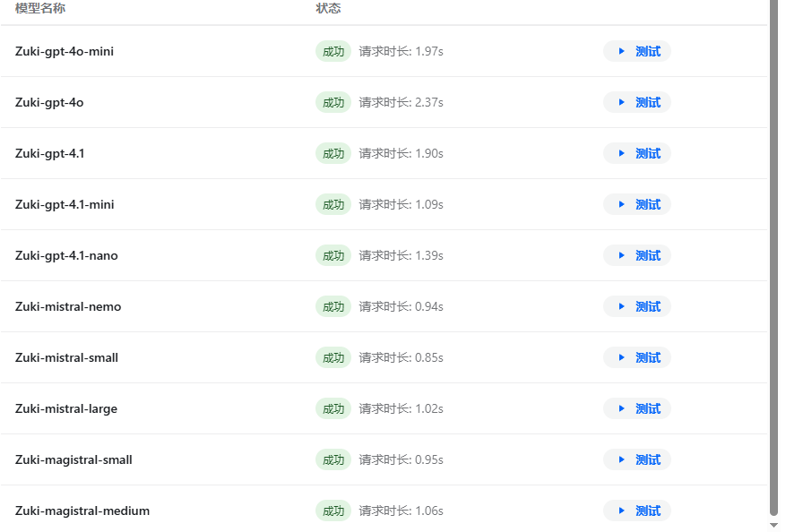Test the Zuki-mistral-small model
The image size is (786, 532).
tap(636, 357)
